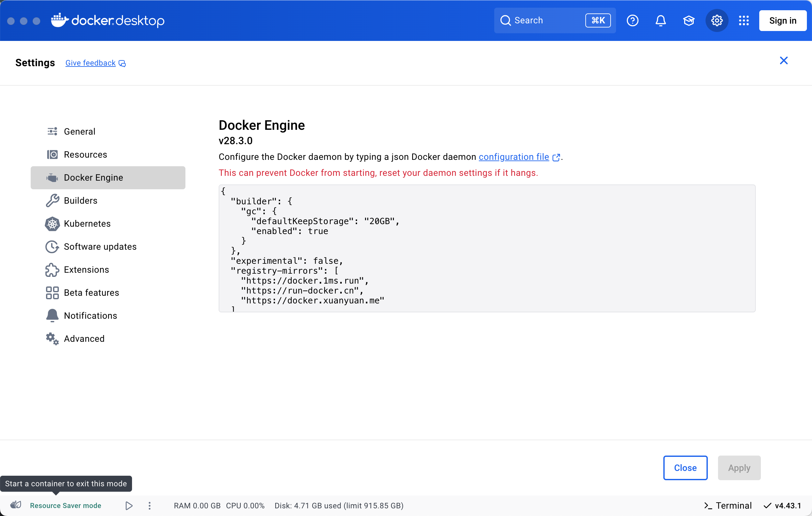Click the Kubernetes wheel icon
The width and height of the screenshot is (812, 516).
click(52, 223)
